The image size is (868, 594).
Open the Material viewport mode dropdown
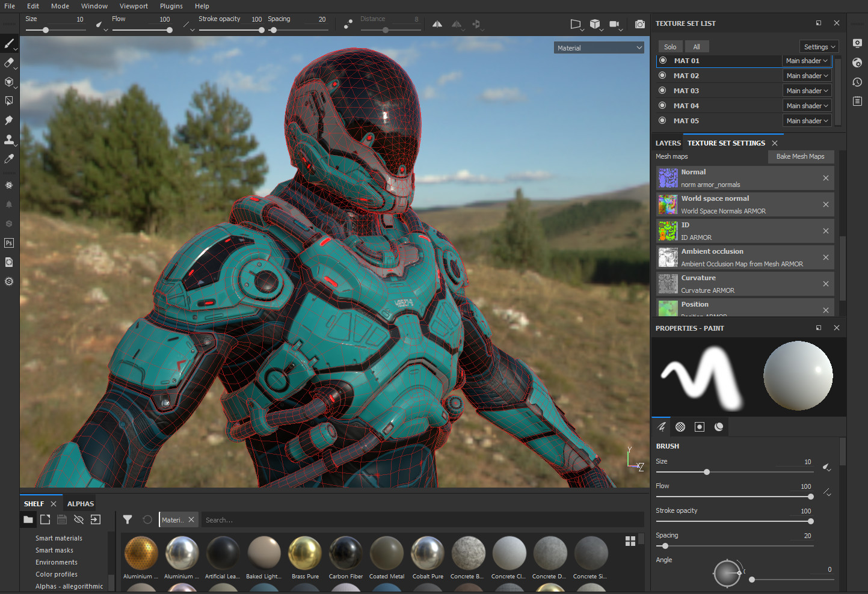tap(599, 47)
